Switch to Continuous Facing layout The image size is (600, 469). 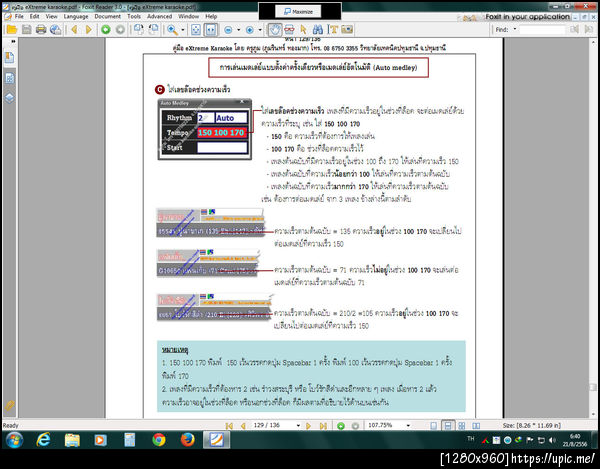point(462,426)
